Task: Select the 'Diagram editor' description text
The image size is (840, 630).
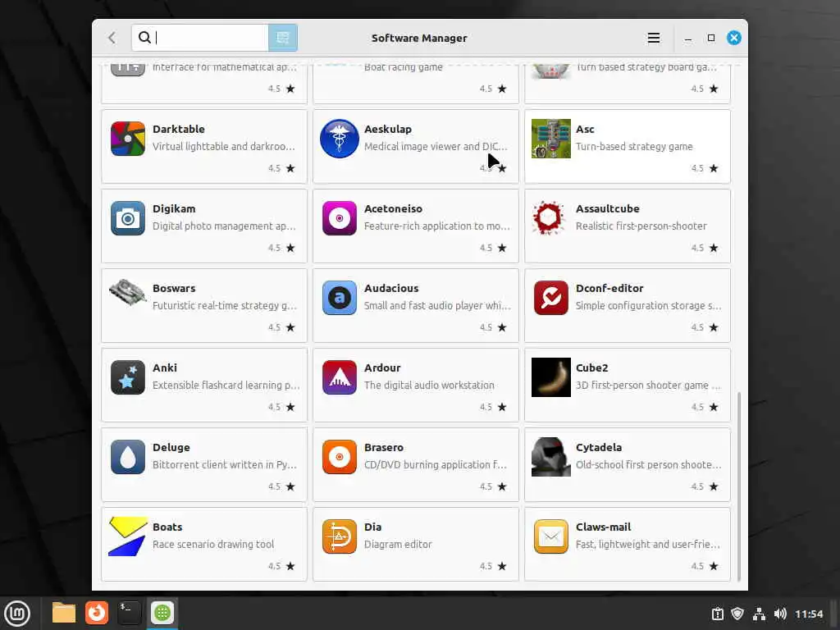Action: pos(398,545)
